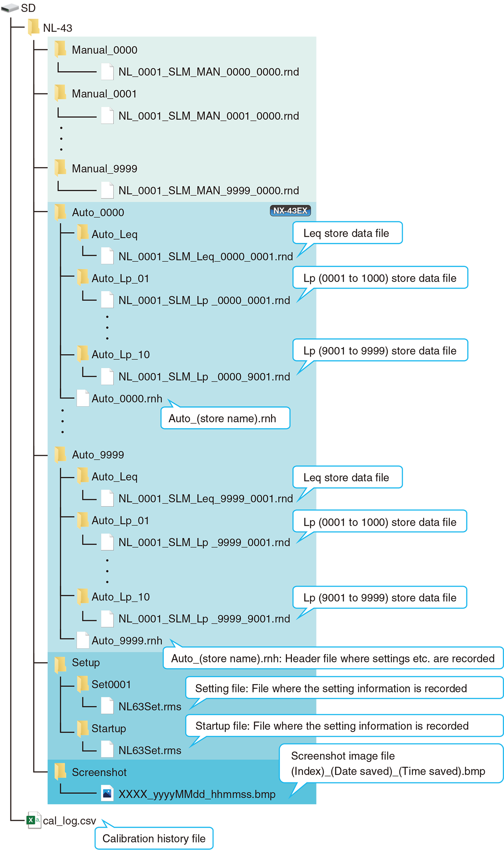Select the Auto_9999.rnh file icon
Image resolution: width=504 pixels, height=850 pixels.
point(83,640)
